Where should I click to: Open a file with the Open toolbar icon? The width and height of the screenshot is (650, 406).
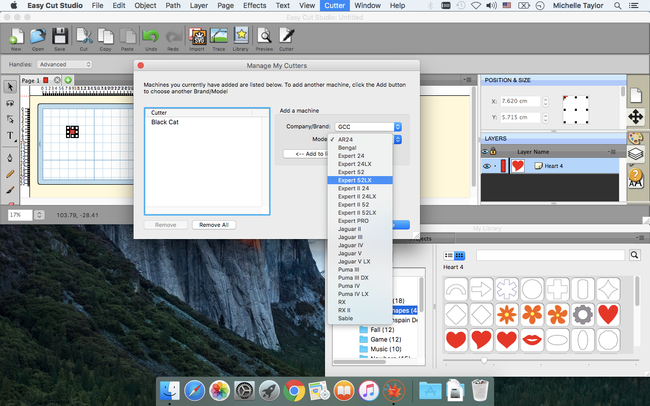pyautogui.click(x=38, y=37)
